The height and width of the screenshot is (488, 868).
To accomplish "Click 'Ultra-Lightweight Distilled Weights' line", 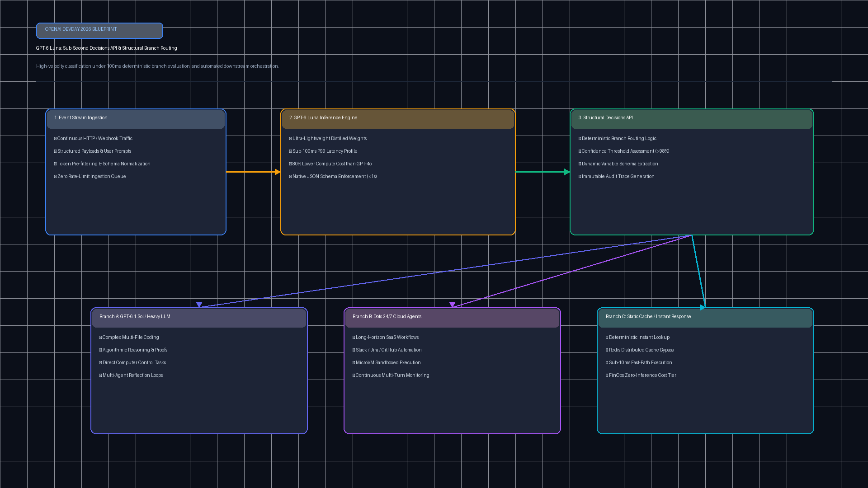I will 328,139.
